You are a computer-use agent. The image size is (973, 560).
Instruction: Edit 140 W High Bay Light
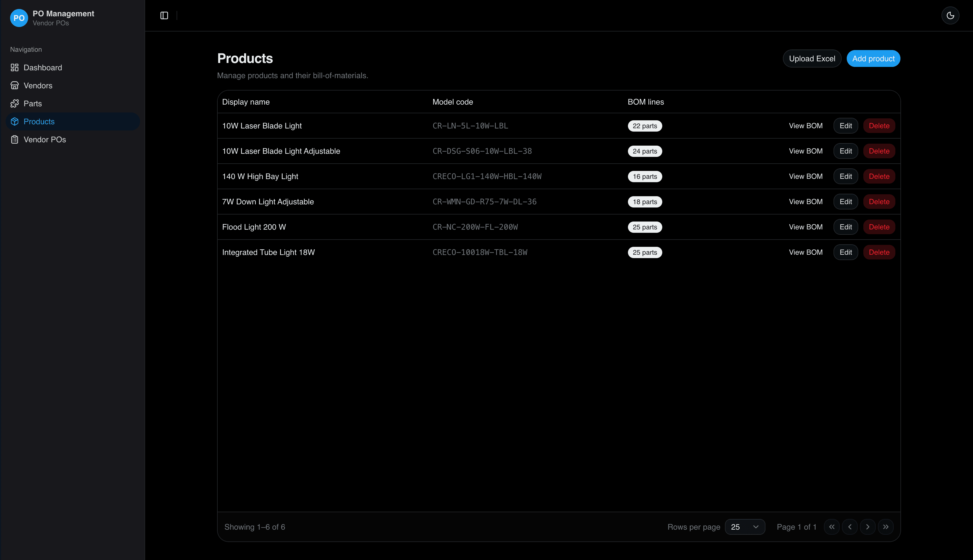pyautogui.click(x=846, y=176)
